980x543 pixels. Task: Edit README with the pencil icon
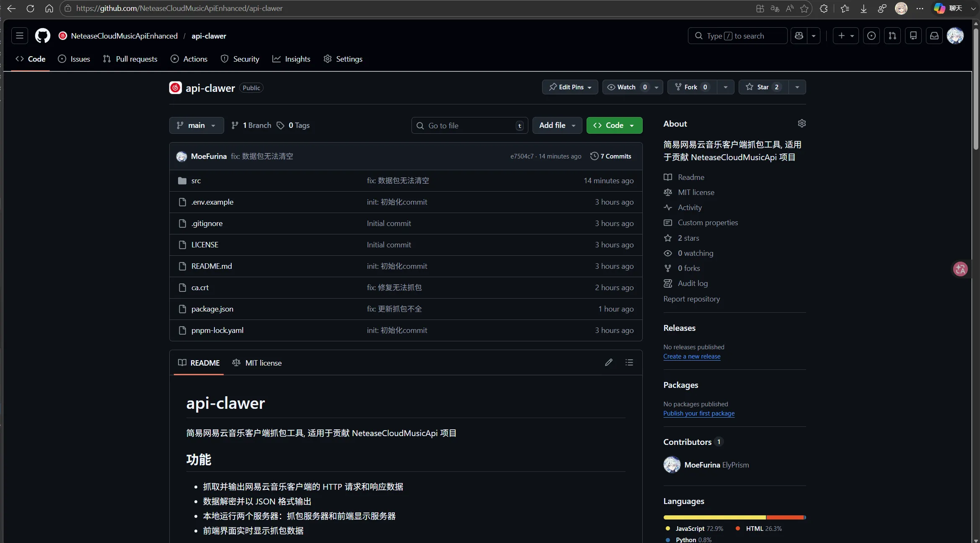point(608,362)
